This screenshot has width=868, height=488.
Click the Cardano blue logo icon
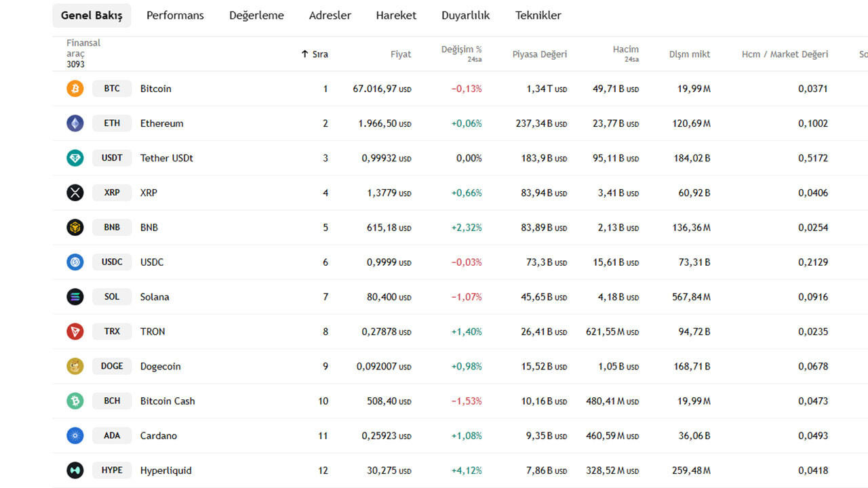[75, 436]
